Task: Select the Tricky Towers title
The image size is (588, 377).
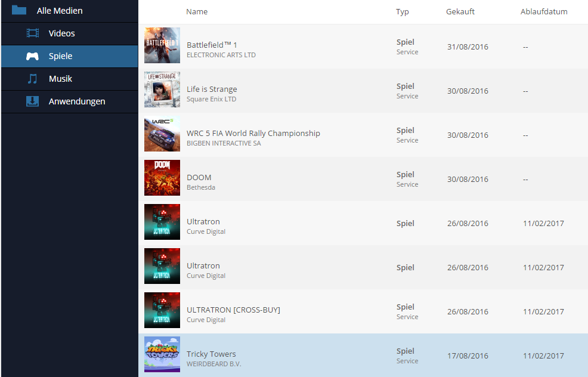Action: point(211,354)
